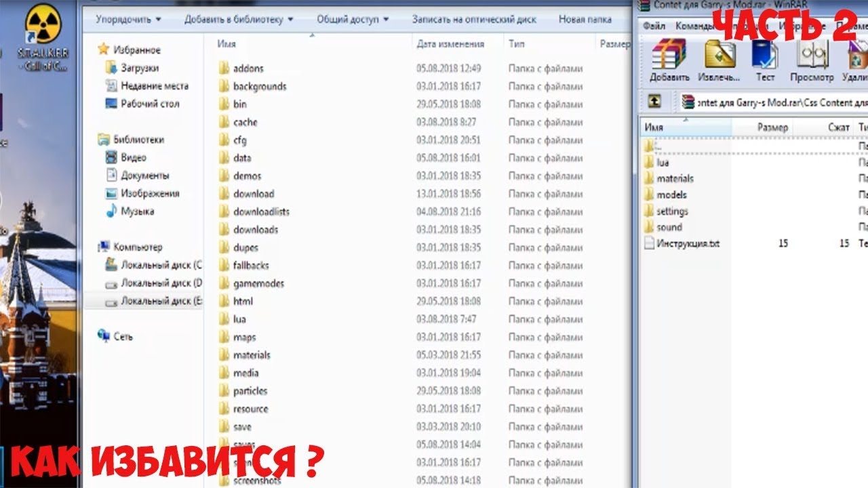Click the Компьютер icon in sidebar
The image size is (868, 488).
(x=104, y=247)
